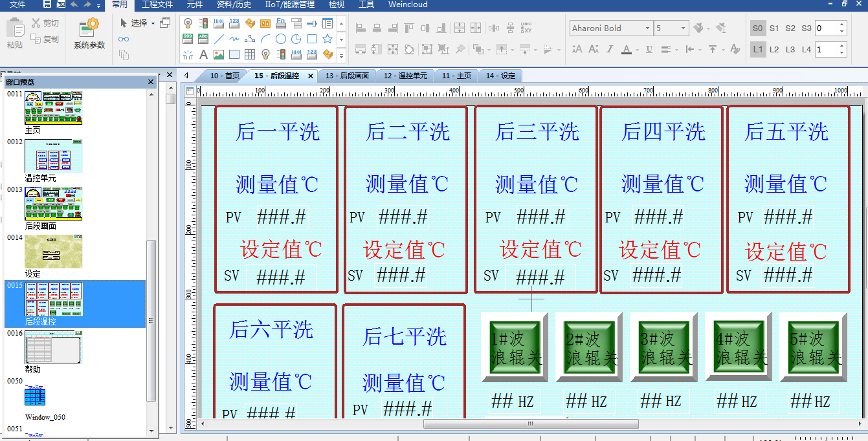Open the 工程文件 ribbon tab
Image resolution: width=868 pixels, height=441 pixels.
(x=157, y=5)
